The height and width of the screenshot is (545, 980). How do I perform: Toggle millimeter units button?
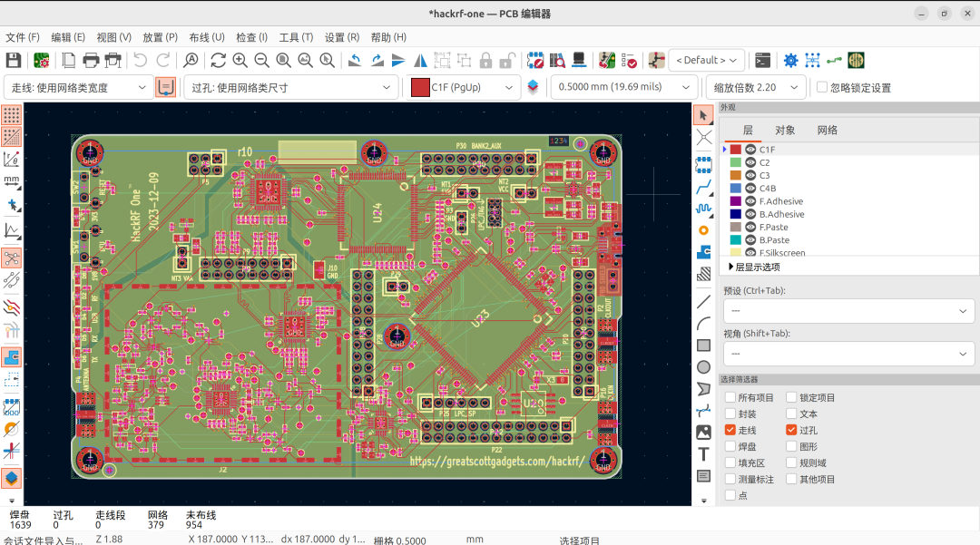point(11,181)
